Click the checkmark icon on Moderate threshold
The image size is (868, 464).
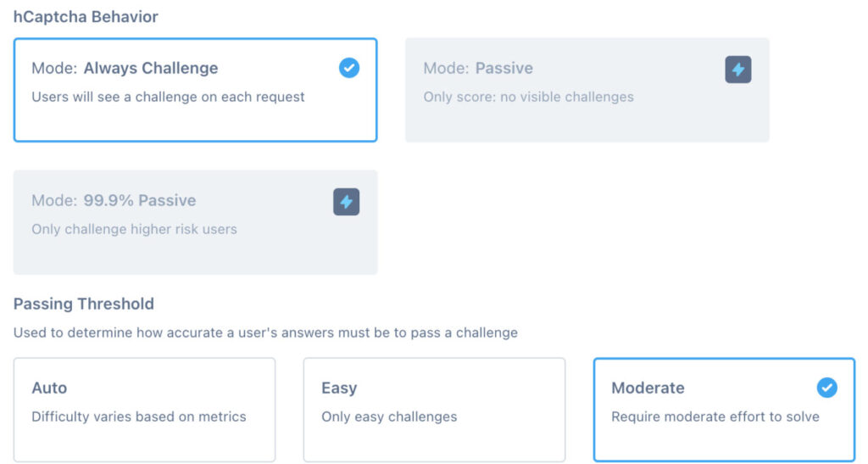[826, 388]
